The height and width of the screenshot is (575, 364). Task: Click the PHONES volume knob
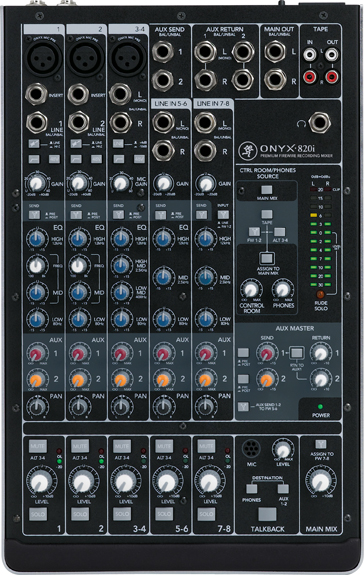pos(283,290)
